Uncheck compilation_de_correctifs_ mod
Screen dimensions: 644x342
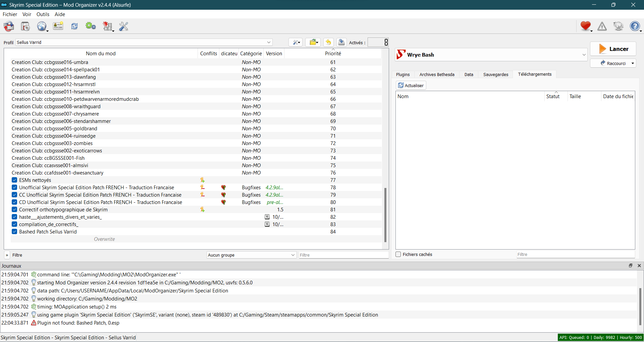click(14, 224)
